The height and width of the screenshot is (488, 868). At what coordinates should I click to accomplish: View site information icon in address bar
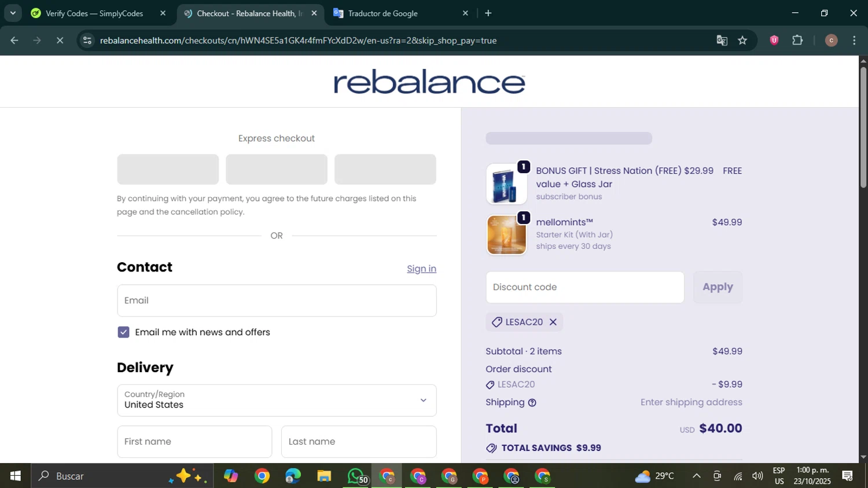[x=87, y=41]
